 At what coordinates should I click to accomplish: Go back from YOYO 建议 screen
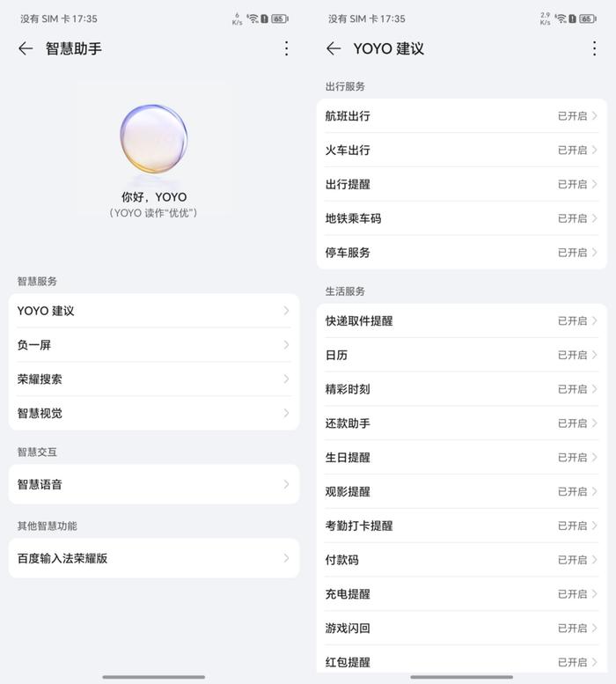[x=334, y=48]
